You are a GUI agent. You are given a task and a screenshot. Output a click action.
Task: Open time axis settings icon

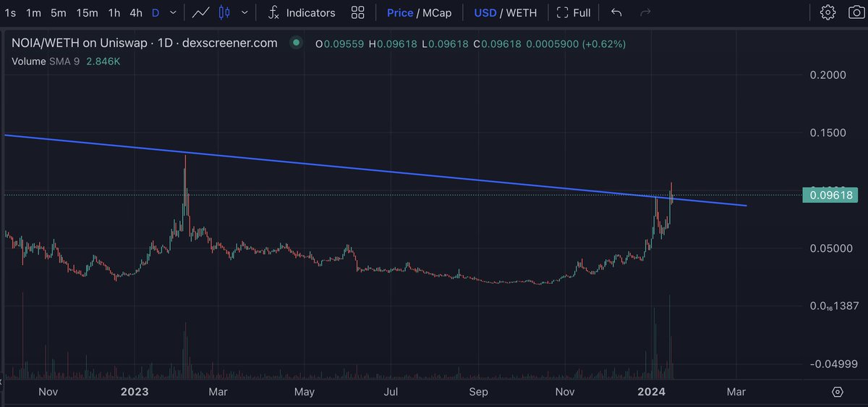pyautogui.click(x=837, y=392)
